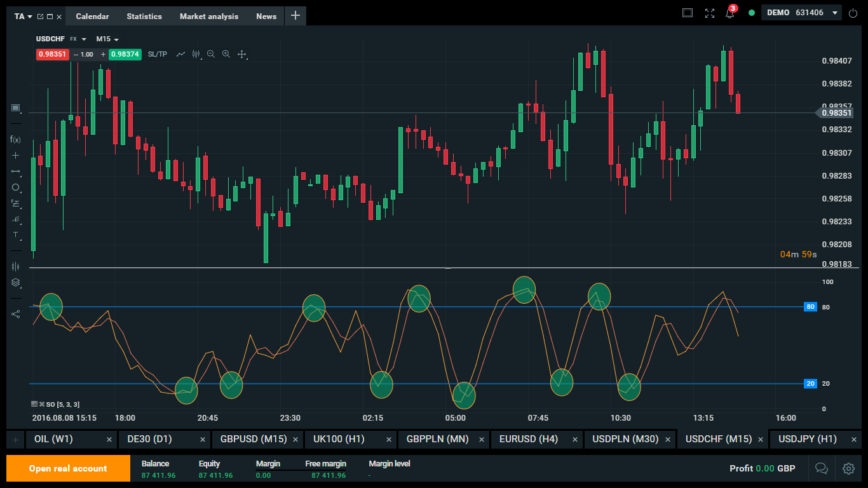868x488 pixels.
Task: Click the share chart icon
Action: [x=16, y=314]
